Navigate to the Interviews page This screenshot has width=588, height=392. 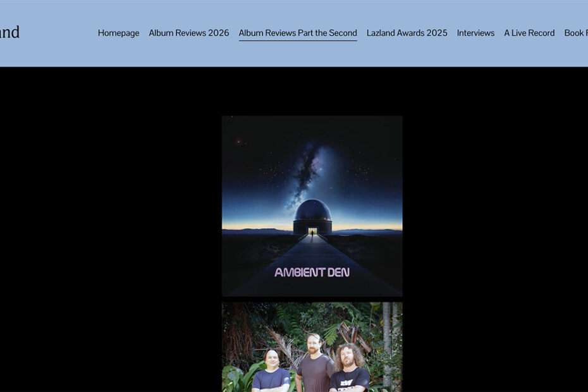pos(475,33)
